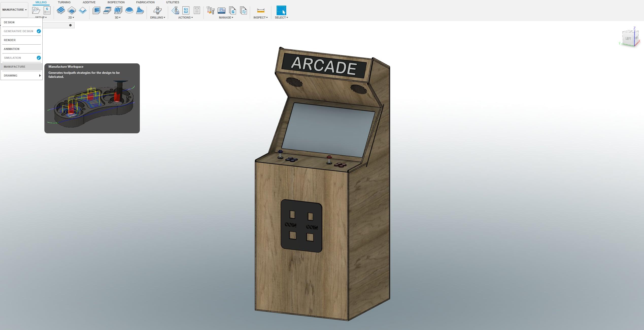Choose SIMULATION workspace from menu
Screen dimensions: 644x330
pyautogui.click(x=22, y=58)
